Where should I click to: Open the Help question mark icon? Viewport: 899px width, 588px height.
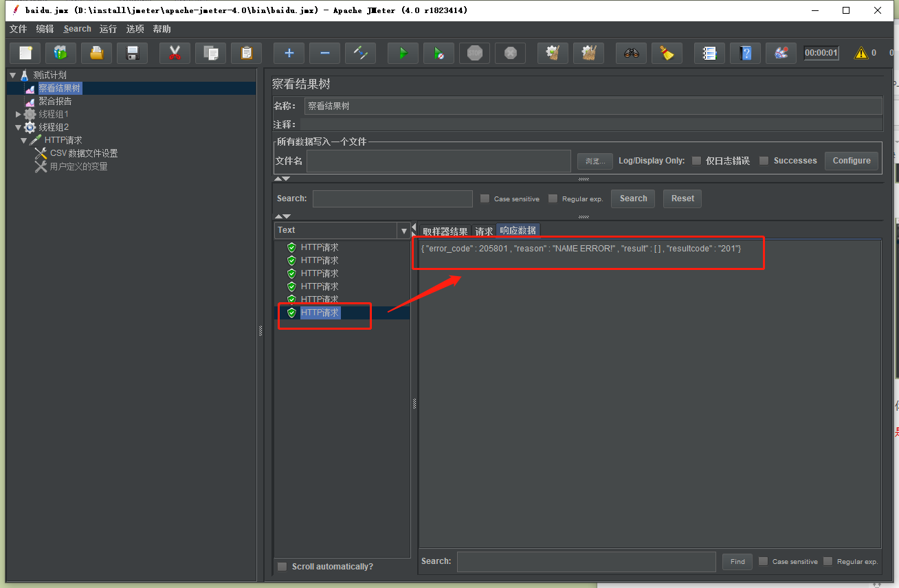pyautogui.click(x=746, y=53)
